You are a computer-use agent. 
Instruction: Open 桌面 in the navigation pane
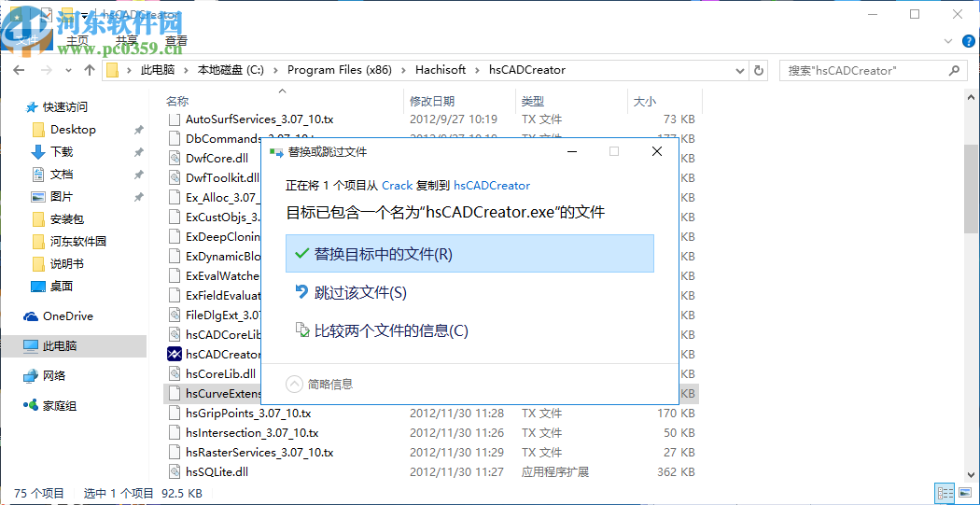coord(62,287)
